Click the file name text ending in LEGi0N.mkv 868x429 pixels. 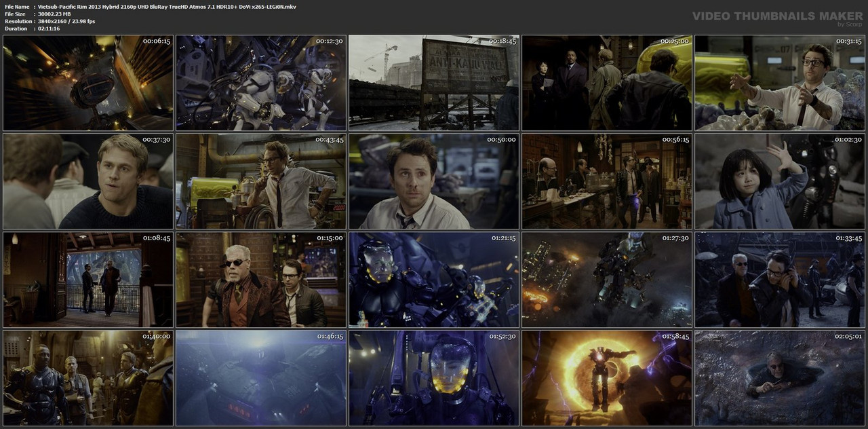coord(167,7)
